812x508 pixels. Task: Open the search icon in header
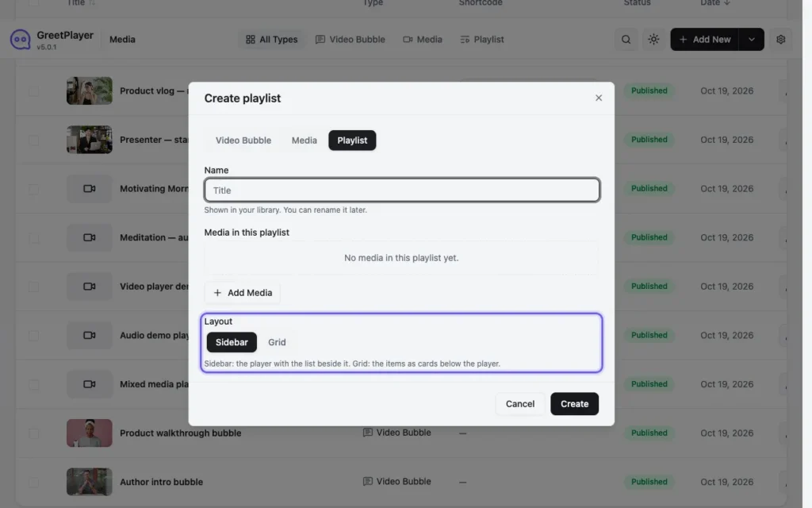(626, 40)
